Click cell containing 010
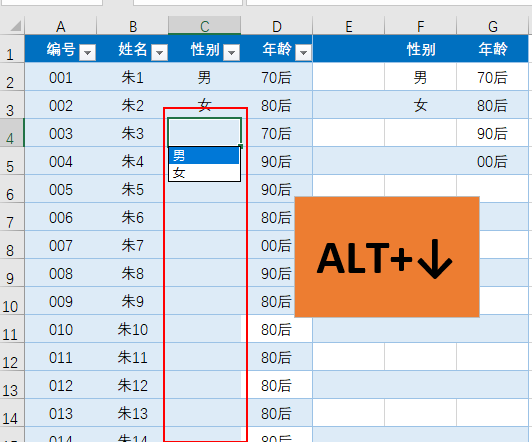532x442 pixels. coord(61,329)
